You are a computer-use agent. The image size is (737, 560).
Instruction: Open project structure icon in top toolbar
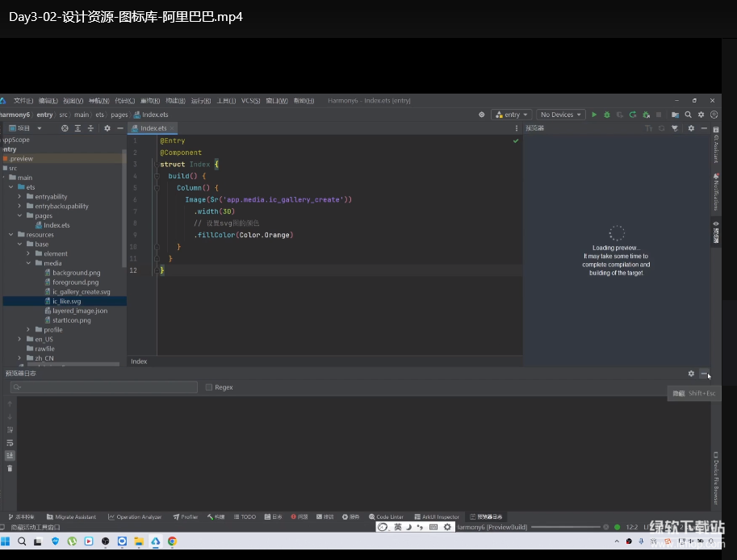pyautogui.click(x=675, y=115)
